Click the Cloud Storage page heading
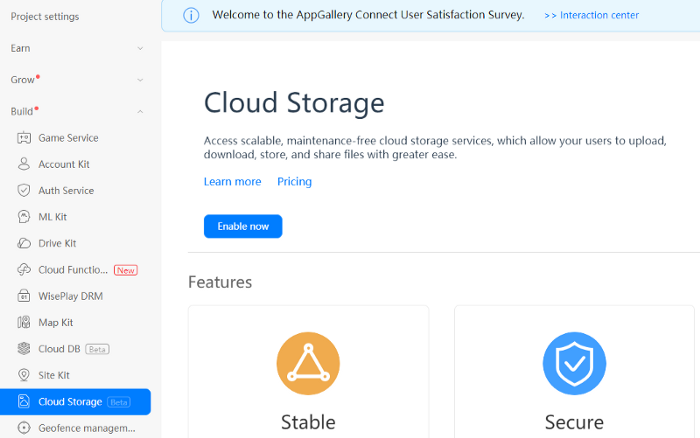Screen dimensions: 700x438 pos(294,103)
